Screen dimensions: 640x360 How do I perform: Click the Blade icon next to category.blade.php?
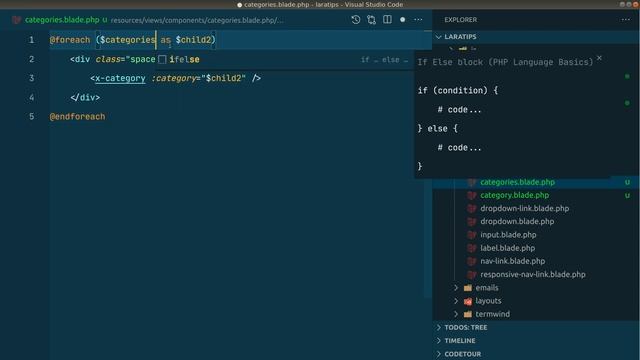tap(471, 195)
